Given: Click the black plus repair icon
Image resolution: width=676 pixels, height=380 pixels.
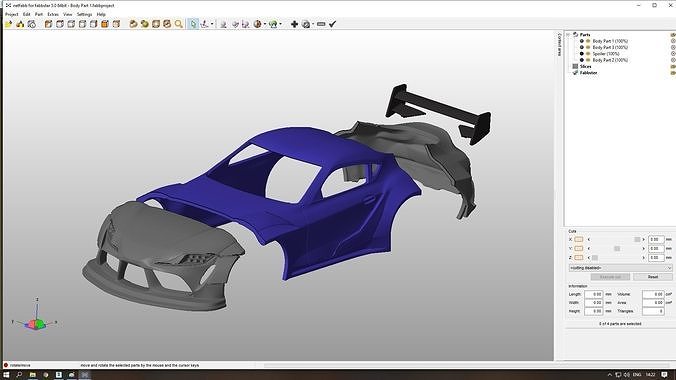Looking at the screenshot, I should tap(294, 24).
